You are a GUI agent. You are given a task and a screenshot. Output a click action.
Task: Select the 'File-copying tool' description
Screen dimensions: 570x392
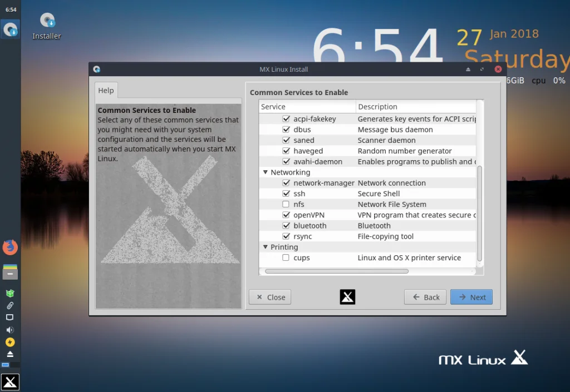(x=385, y=236)
